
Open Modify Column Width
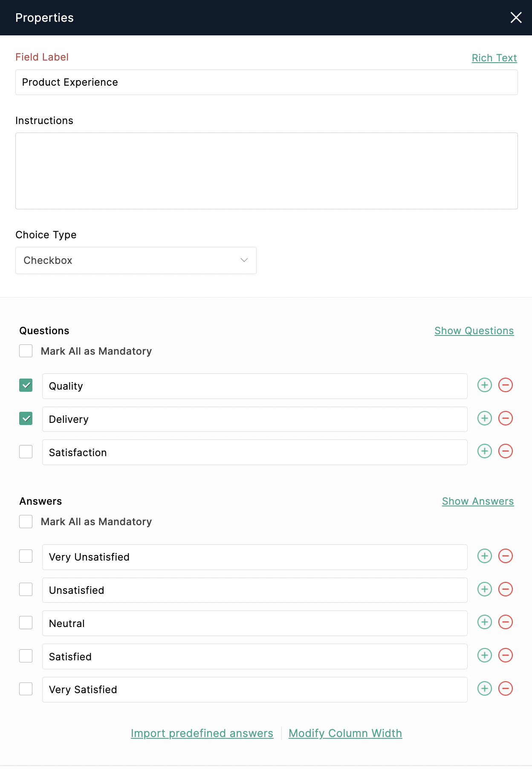[x=345, y=733]
